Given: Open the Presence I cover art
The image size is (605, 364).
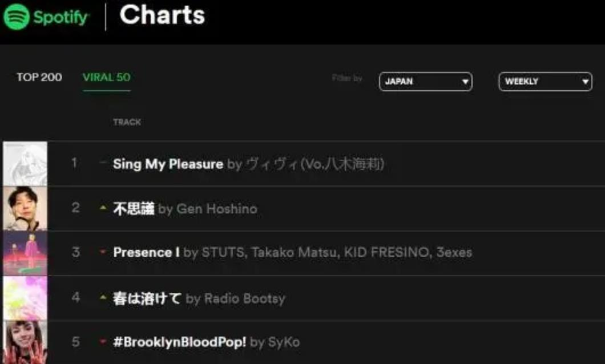Looking at the screenshot, I should coord(25,253).
